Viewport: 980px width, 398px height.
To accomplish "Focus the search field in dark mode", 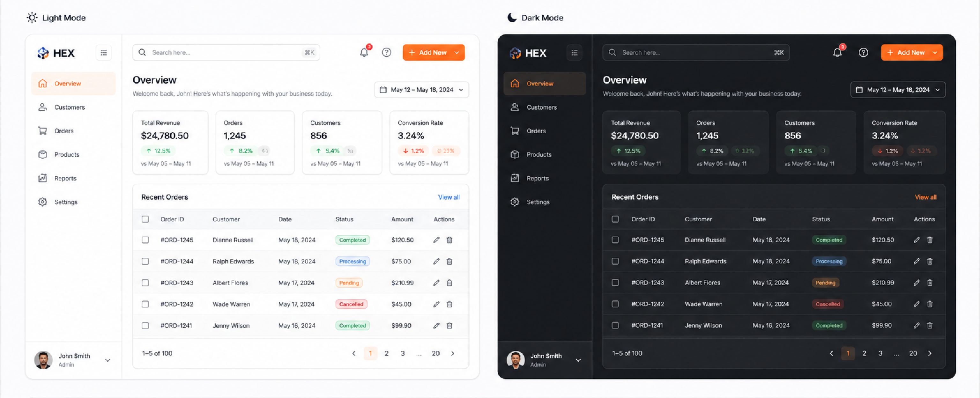I will point(696,53).
